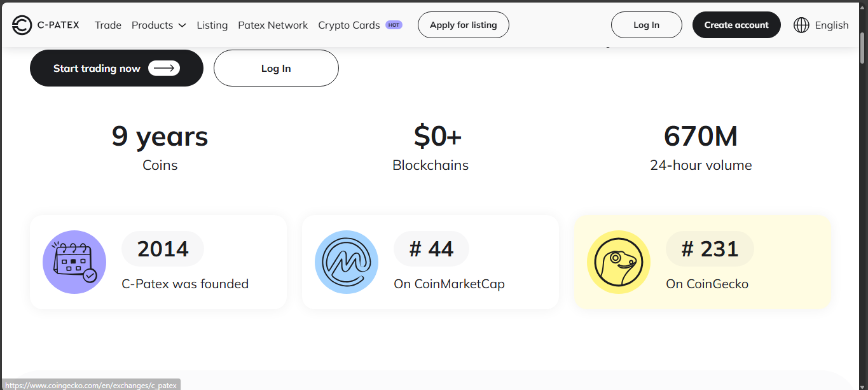This screenshot has height=390, width=868.
Task: Click the blue CoinMarketCap logo icon
Action: 347,262
